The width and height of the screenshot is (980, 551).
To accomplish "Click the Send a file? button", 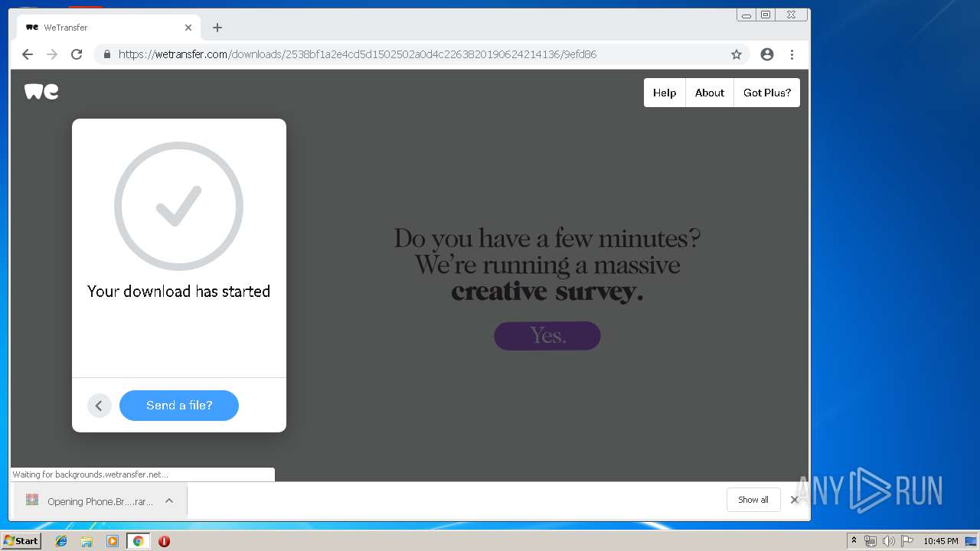I will coord(179,406).
